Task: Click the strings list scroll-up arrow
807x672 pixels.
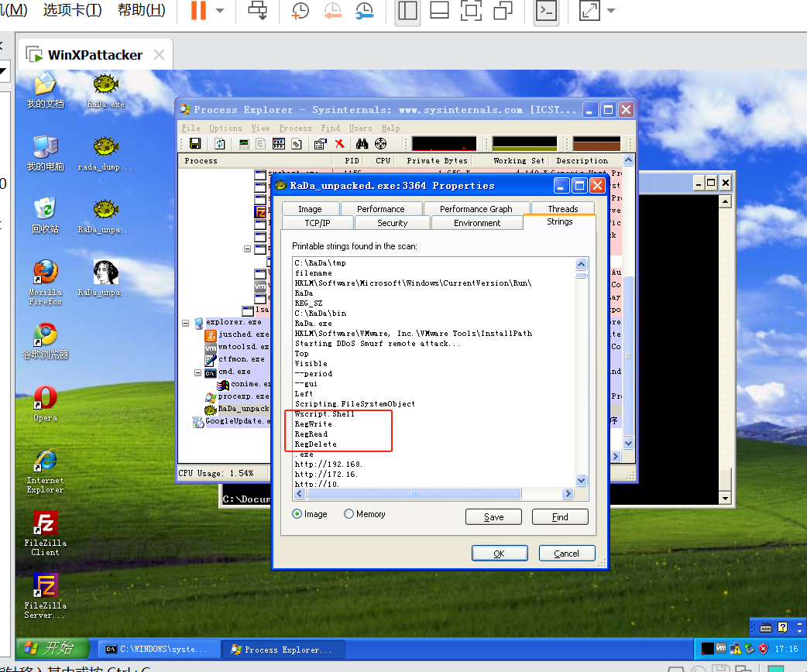Action: point(581,265)
